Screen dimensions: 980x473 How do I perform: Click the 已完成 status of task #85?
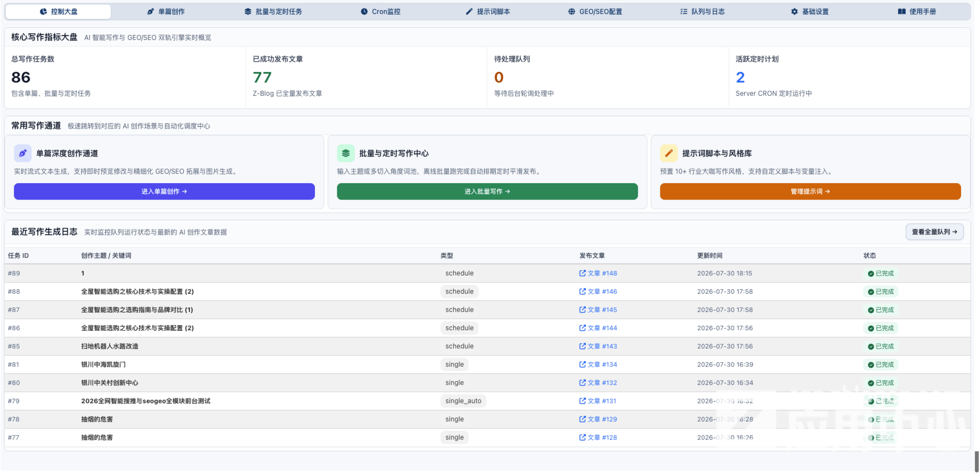click(x=881, y=346)
